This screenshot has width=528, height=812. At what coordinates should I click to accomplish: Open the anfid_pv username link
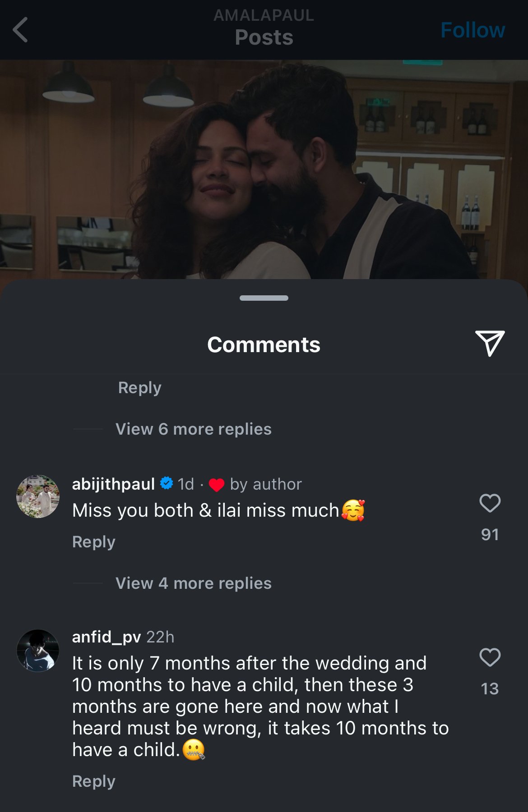point(107,637)
